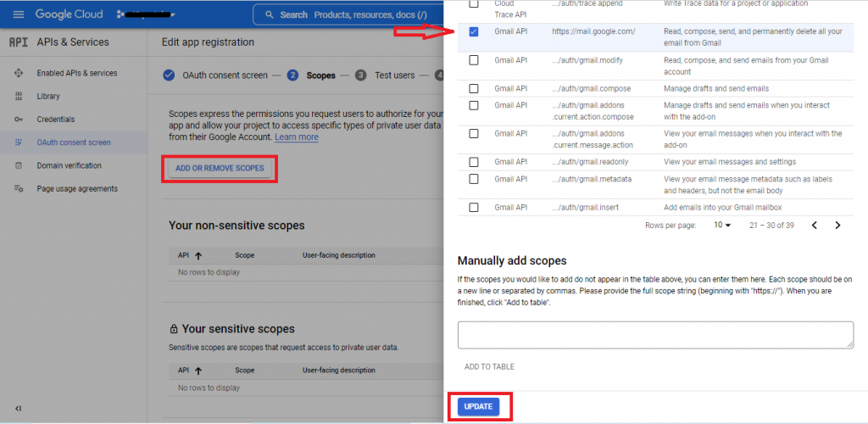
Task: Click 'Add emails into your Gmail mailbox' description
Action: [x=723, y=208]
